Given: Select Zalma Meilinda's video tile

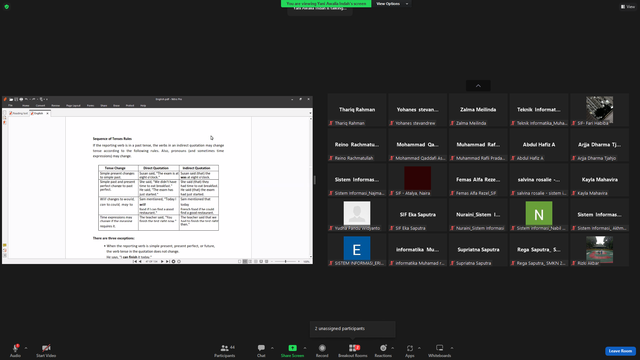Looking at the screenshot, I should coord(478,110).
